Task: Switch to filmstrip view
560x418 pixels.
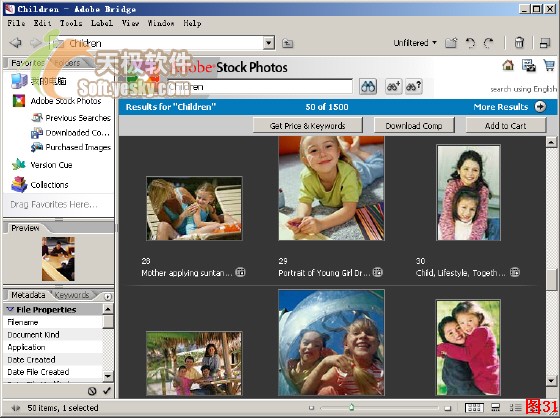Action: pos(495,408)
